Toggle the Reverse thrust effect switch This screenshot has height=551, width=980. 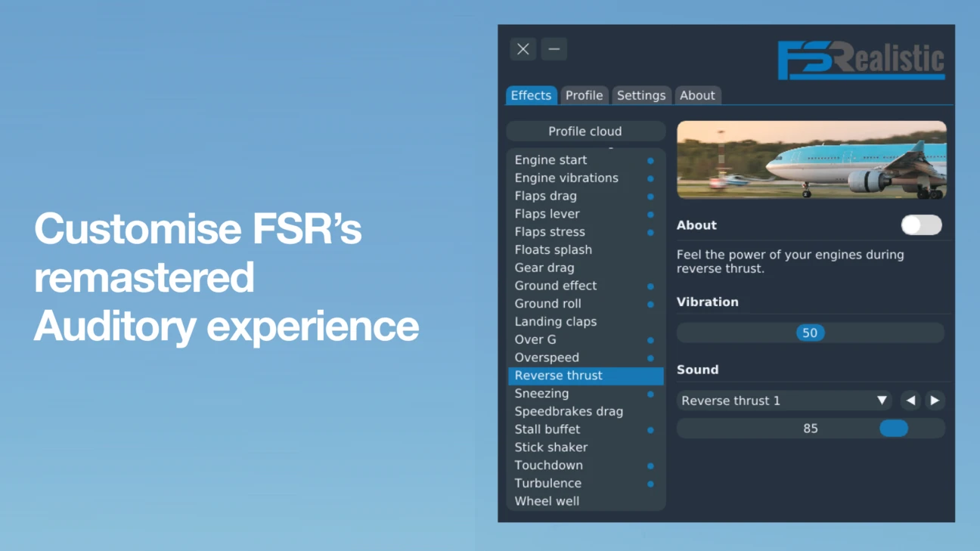[x=921, y=224]
